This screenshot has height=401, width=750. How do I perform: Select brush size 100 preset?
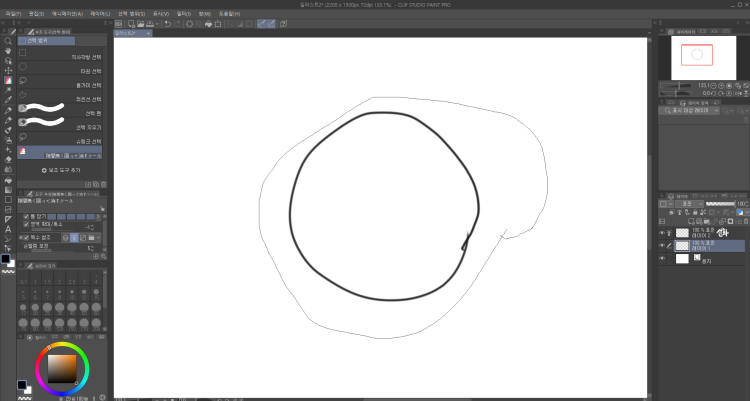(x=47, y=325)
